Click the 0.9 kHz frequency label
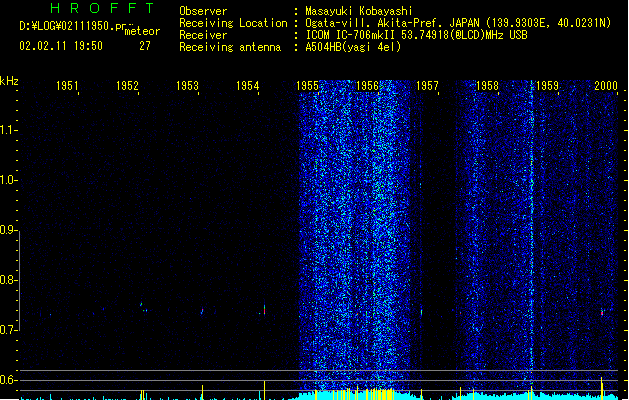 [8, 230]
